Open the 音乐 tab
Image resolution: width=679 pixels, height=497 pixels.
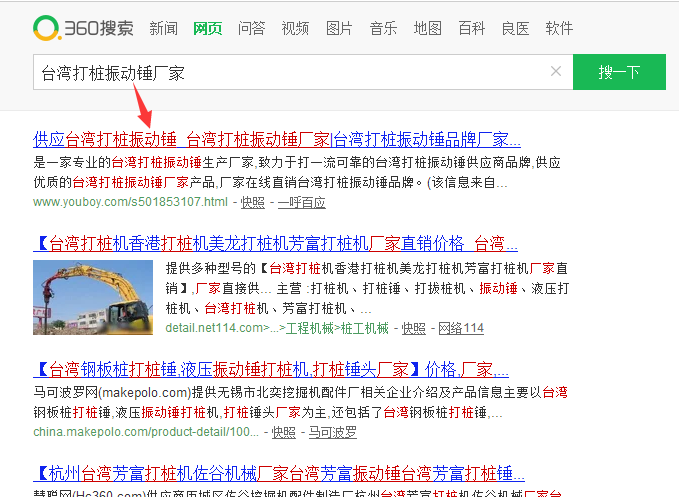point(383,29)
